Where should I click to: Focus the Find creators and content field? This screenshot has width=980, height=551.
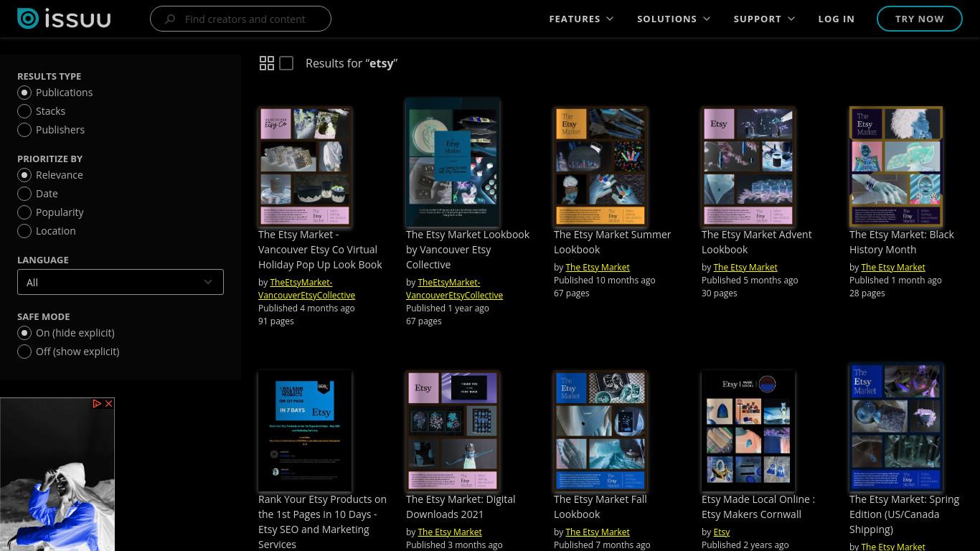(x=240, y=19)
